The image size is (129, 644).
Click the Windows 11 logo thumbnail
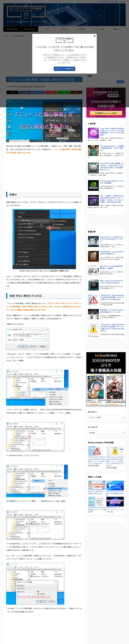point(115,485)
